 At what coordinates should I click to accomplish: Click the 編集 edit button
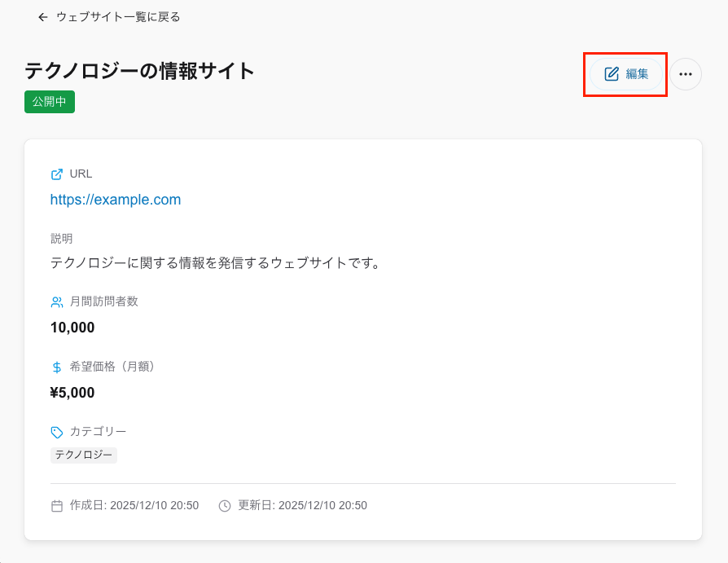pos(626,74)
